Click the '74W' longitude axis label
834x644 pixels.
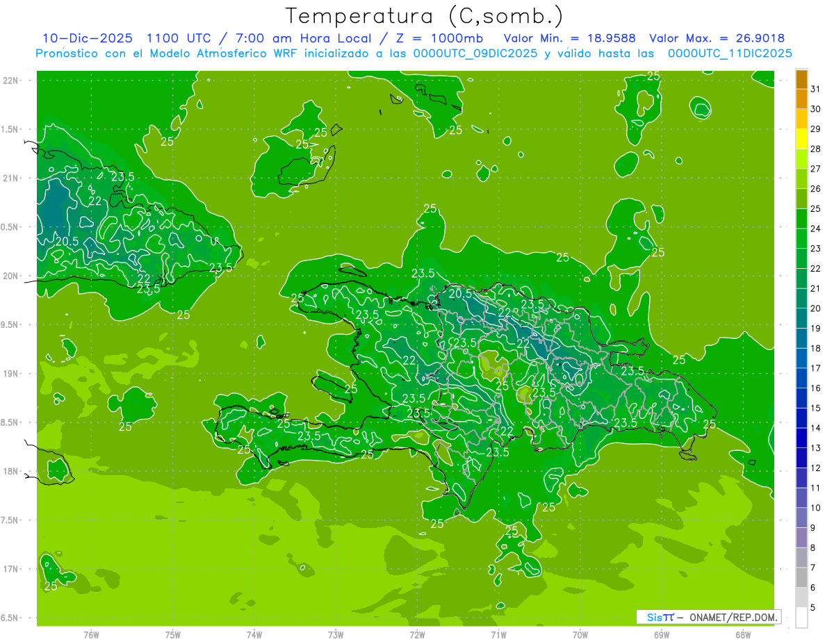click(x=254, y=634)
